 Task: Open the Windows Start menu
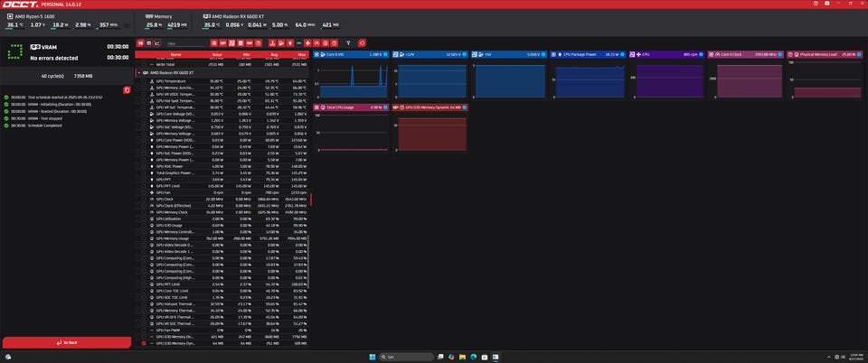pyautogui.click(x=372, y=357)
